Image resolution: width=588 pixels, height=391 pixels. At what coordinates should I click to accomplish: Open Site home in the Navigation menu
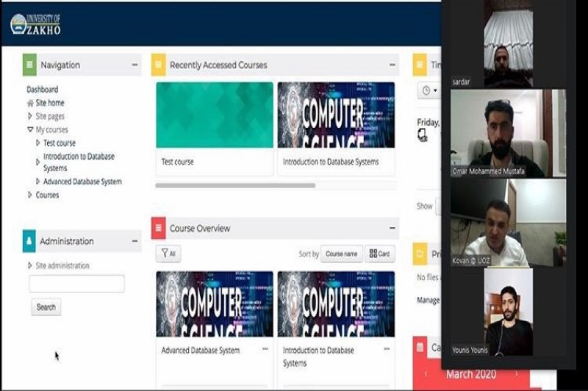[x=49, y=103]
